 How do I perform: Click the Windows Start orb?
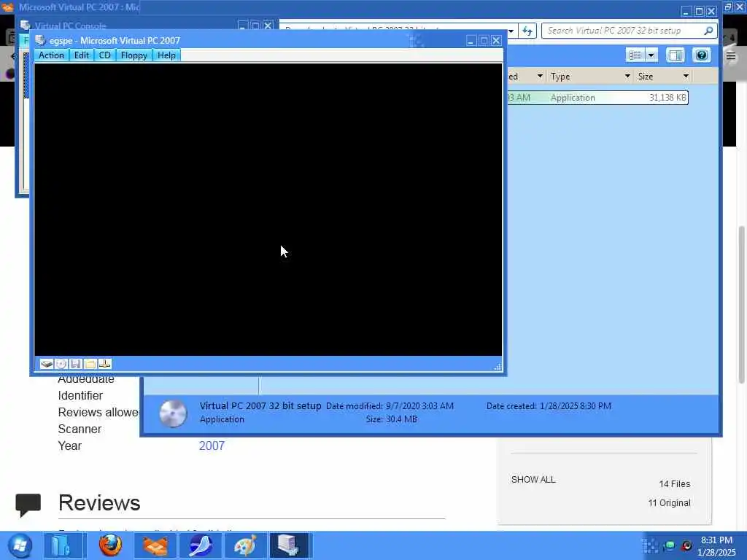[x=20, y=545]
